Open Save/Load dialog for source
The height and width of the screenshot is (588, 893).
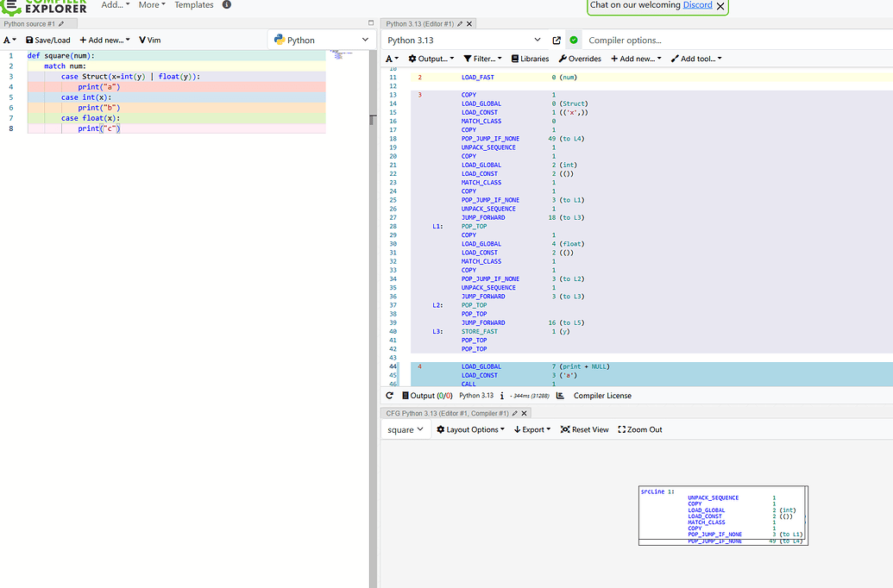(47, 40)
